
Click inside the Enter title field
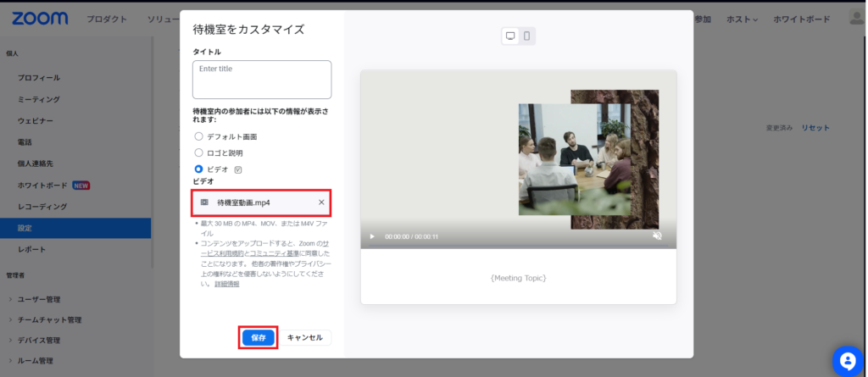coord(262,80)
